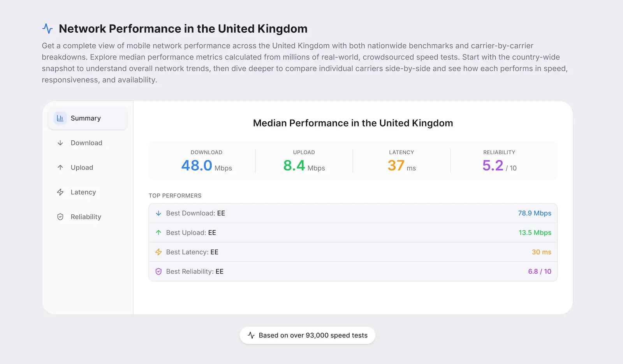This screenshot has height=364, width=623.
Task: Click the 78.9 Mbps best download value
Action: tap(534, 213)
